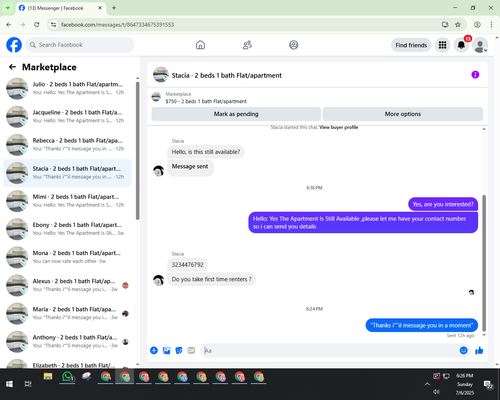The height and width of the screenshot is (400, 500).
Task: Open the conversation information purple icon
Action: [x=475, y=75]
